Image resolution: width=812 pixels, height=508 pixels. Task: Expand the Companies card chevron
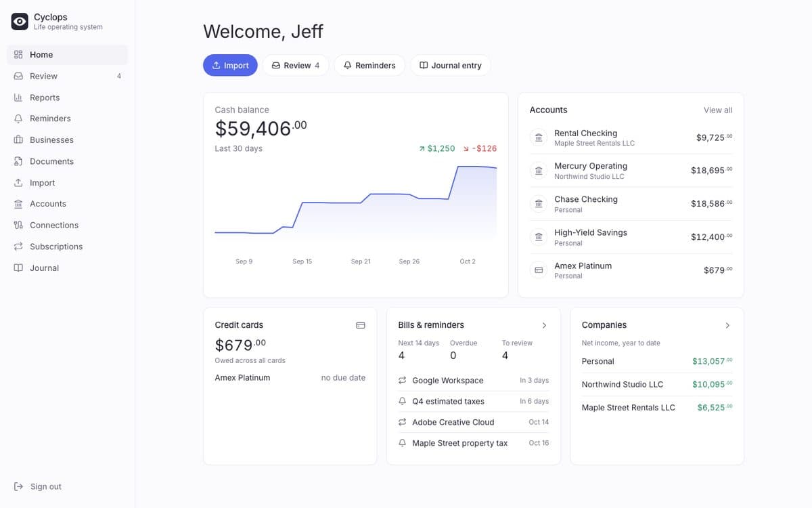tap(727, 325)
